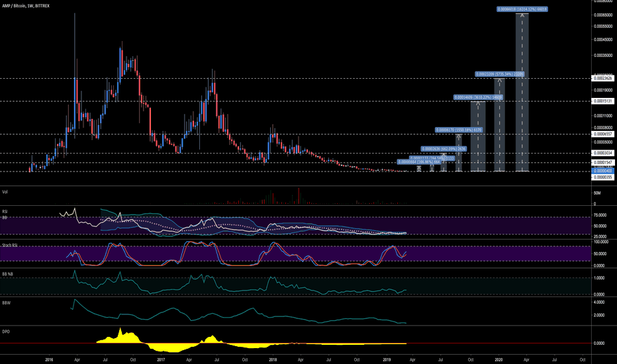
Task: Click the 2017 label on the time axis
Action: 161,359
